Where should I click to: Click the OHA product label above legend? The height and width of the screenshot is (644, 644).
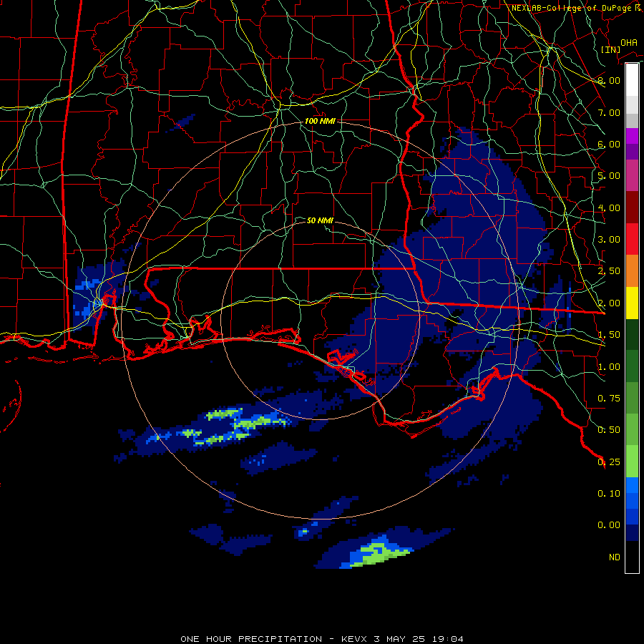coord(629,42)
